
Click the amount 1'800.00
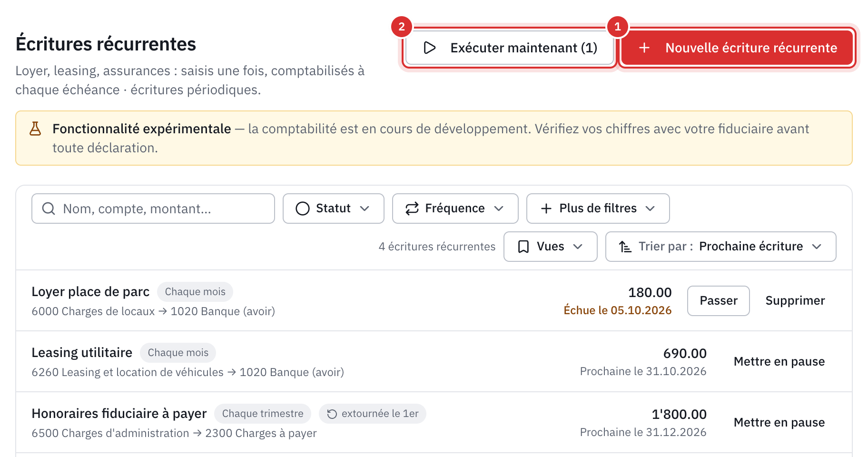(679, 414)
